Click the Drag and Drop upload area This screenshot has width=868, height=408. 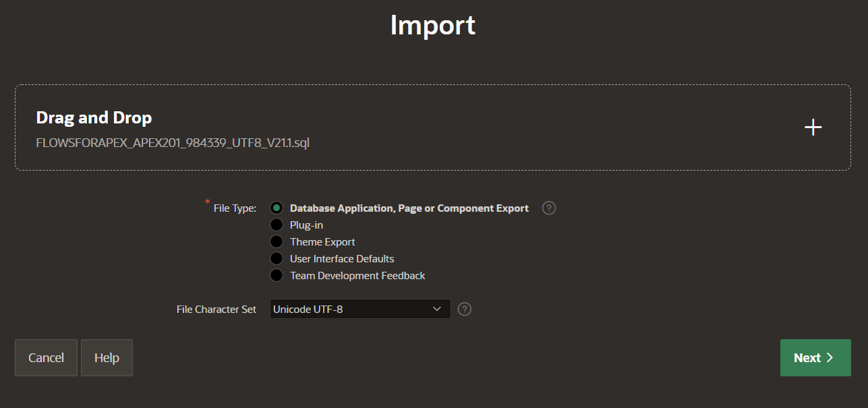point(433,127)
